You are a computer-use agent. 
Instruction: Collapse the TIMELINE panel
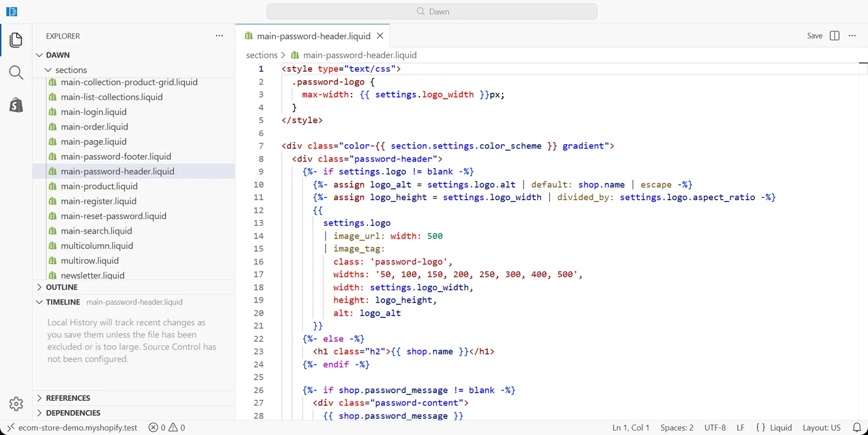click(x=39, y=302)
